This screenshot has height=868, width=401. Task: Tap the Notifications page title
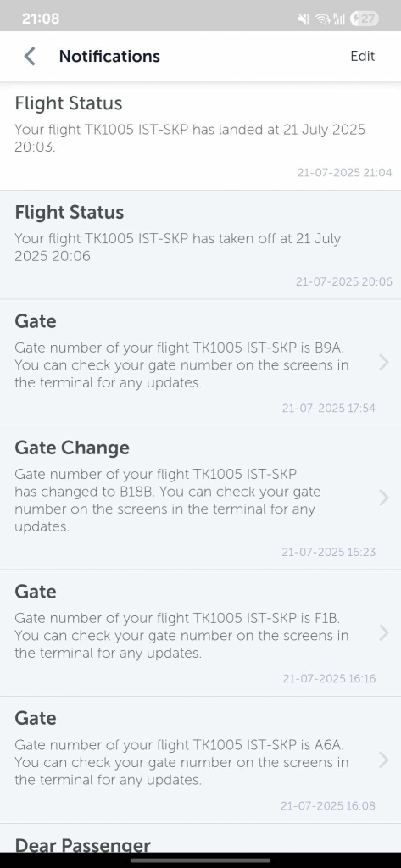109,56
